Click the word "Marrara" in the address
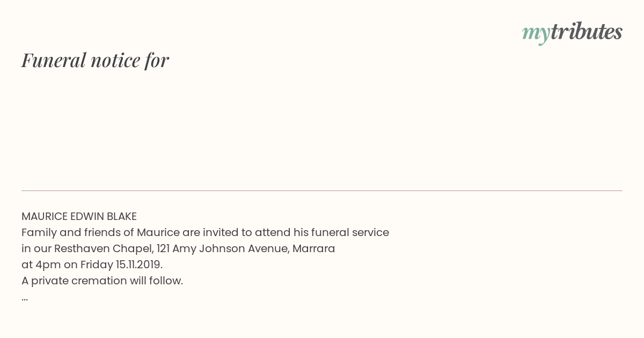644x338 pixels. pyautogui.click(x=314, y=248)
